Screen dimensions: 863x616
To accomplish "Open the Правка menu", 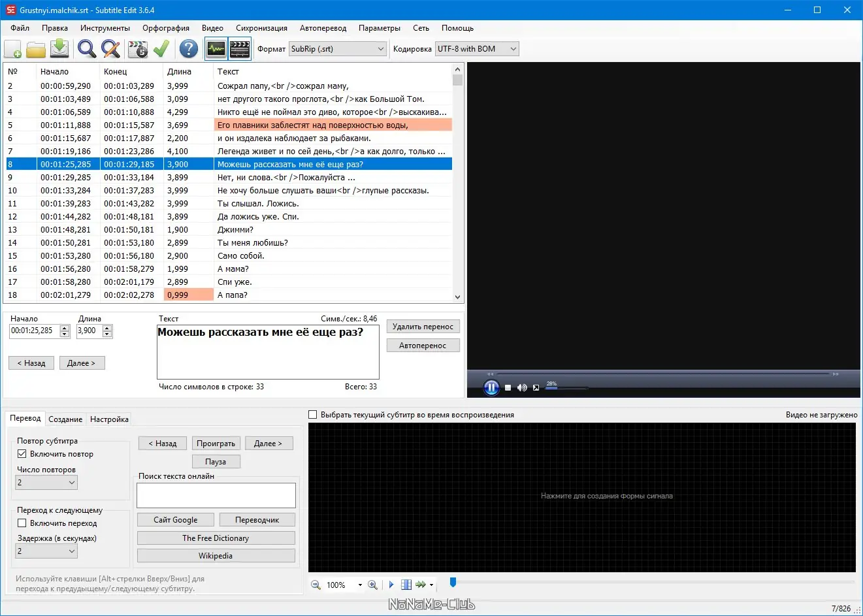I will tap(55, 28).
